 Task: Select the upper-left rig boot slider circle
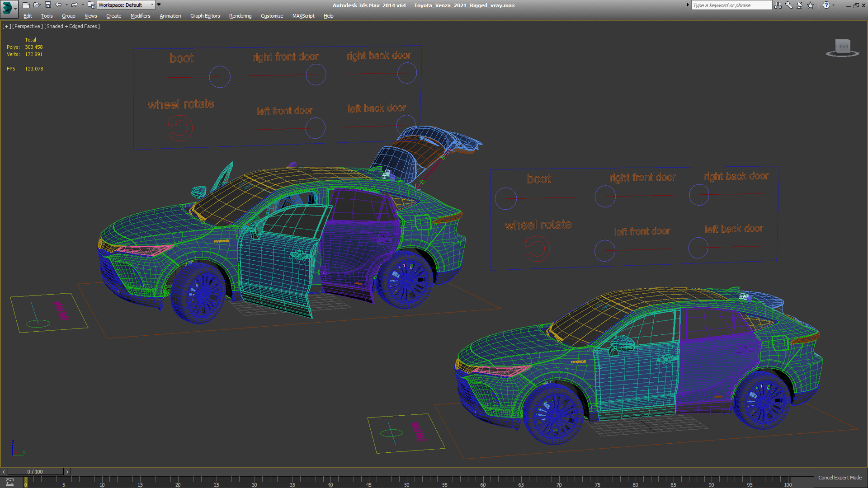pyautogui.click(x=220, y=77)
